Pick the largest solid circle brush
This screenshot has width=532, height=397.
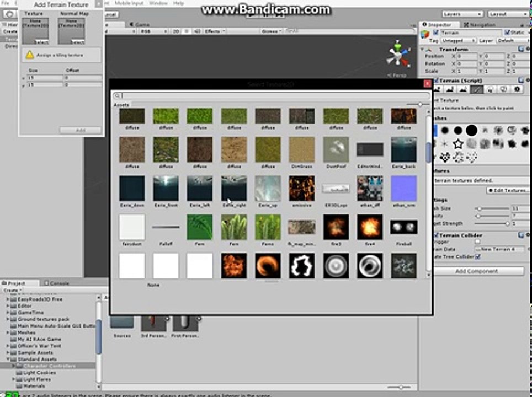(x=471, y=130)
